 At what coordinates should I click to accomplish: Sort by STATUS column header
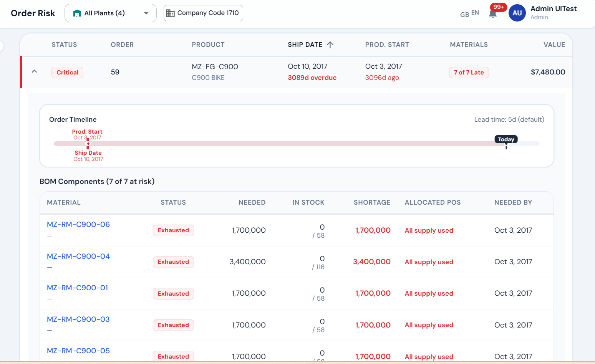64,45
